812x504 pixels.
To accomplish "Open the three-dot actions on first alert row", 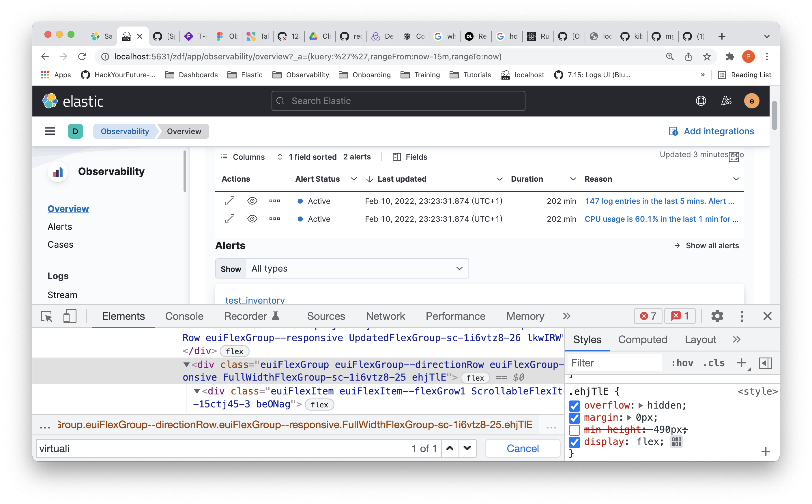I will pyautogui.click(x=274, y=201).
